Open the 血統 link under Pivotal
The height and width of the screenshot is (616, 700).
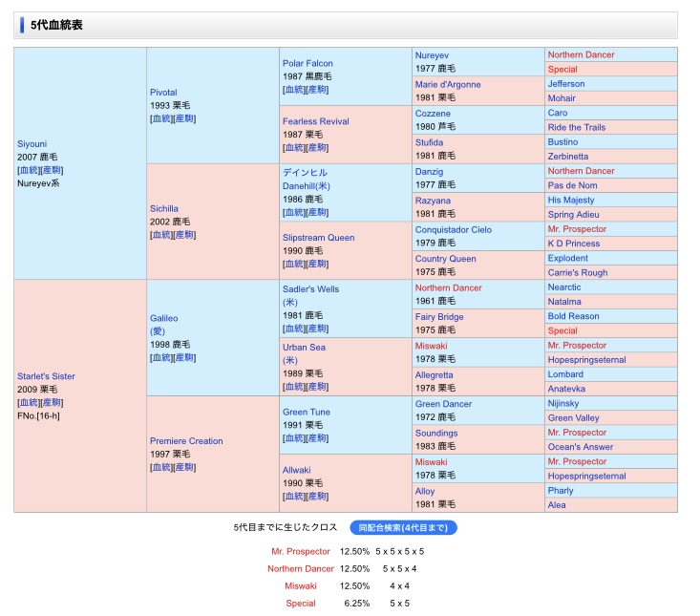coord(160,119)
